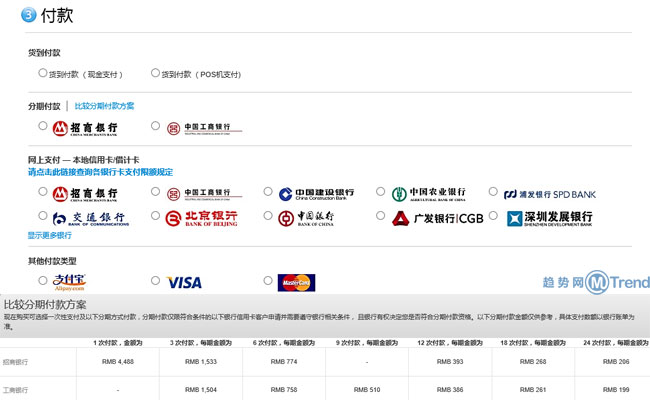Select 支付宝 Alipay radio button
650x400 pixels.
point(42,281)
